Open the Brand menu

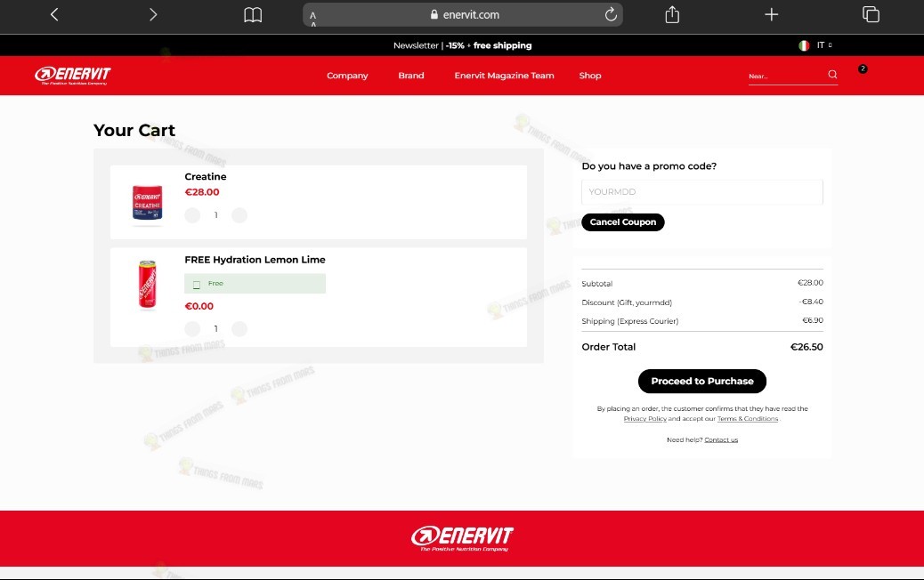[410, 76]
